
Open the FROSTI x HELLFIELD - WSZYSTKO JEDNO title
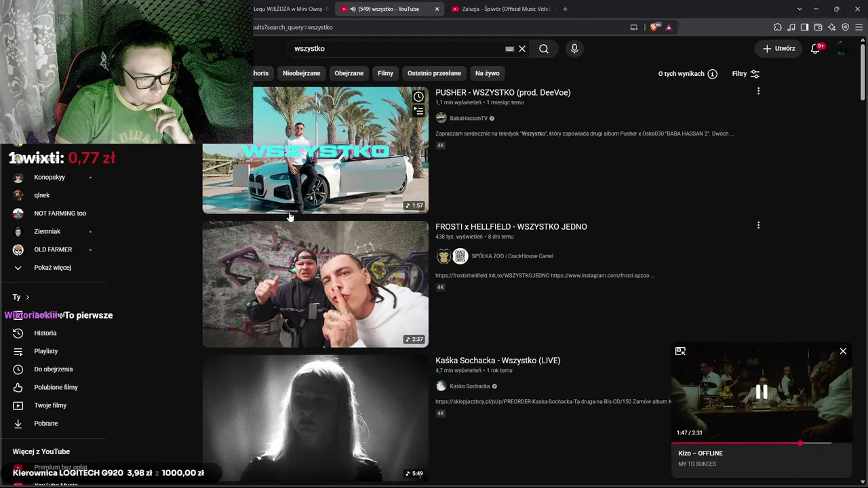[x=511, y=227]
